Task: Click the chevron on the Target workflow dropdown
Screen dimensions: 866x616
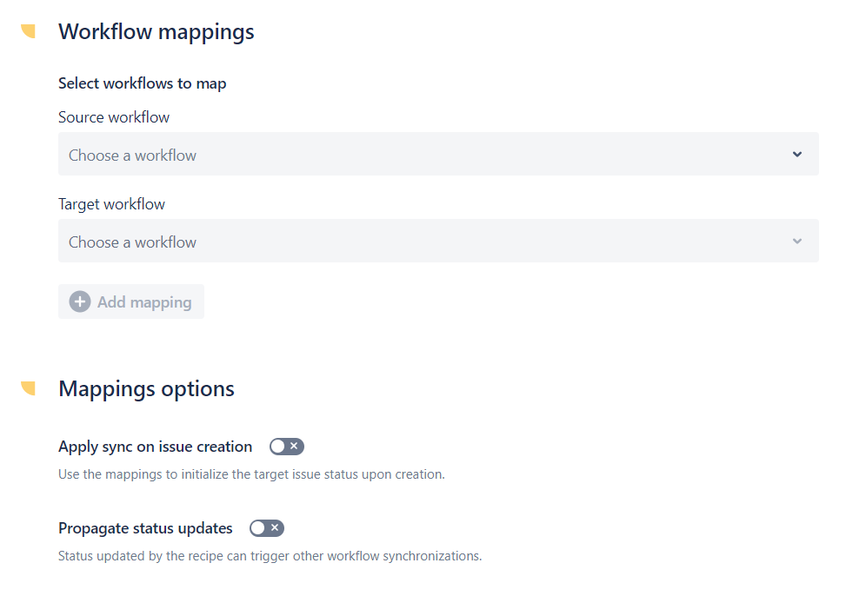Action: (x=796, y=241)
